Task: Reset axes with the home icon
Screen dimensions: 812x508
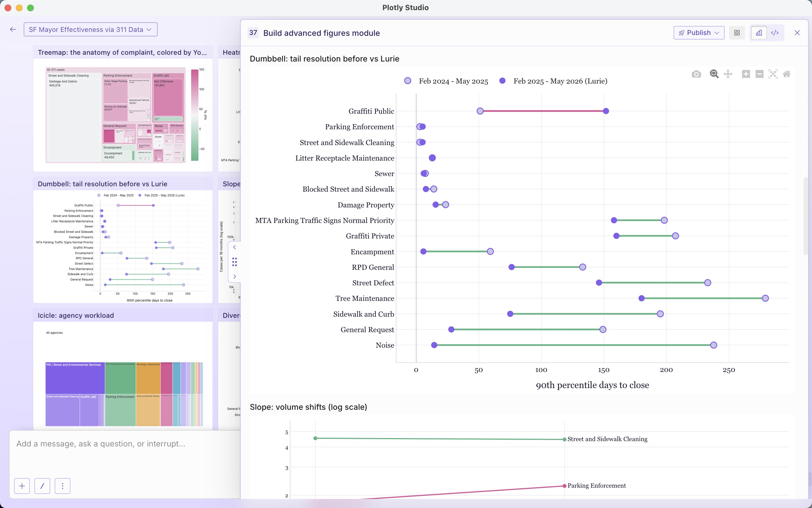Action: coord(787,74)
